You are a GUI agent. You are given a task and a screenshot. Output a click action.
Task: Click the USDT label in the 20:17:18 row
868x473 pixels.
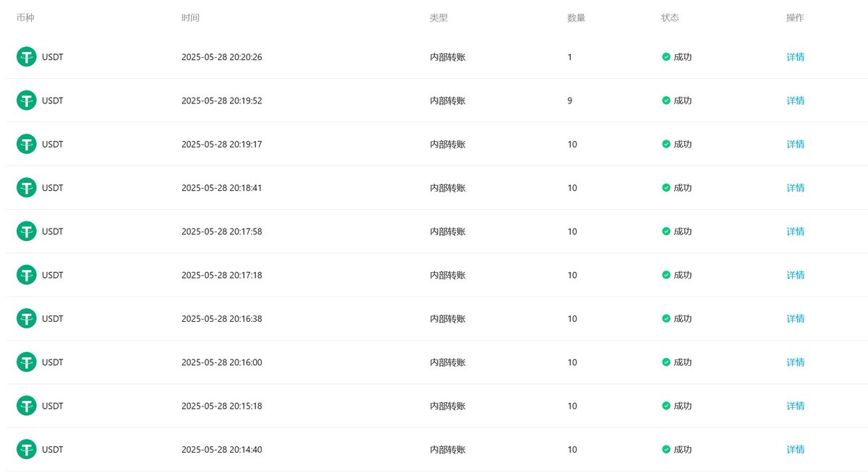click(53, 275)
